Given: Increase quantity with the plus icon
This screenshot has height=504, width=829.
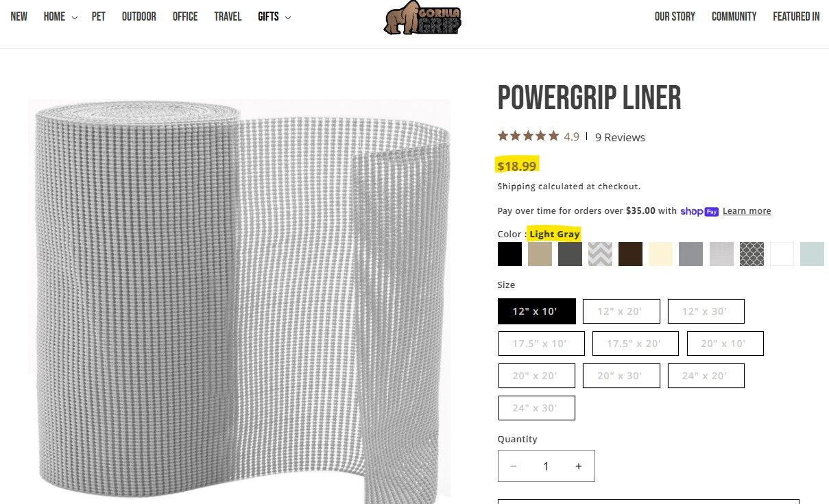Looking at the screenshot, I should [578, 466].
